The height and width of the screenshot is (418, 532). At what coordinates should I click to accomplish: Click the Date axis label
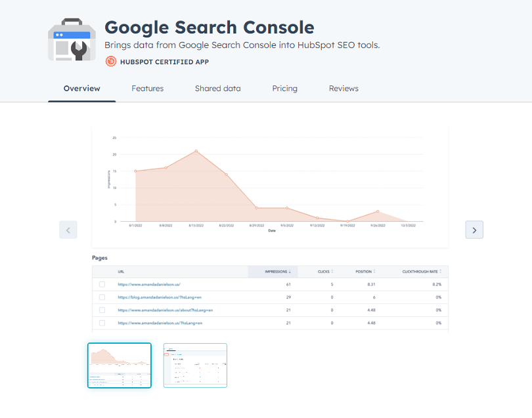pyautogui.click(x=272, y=230)
